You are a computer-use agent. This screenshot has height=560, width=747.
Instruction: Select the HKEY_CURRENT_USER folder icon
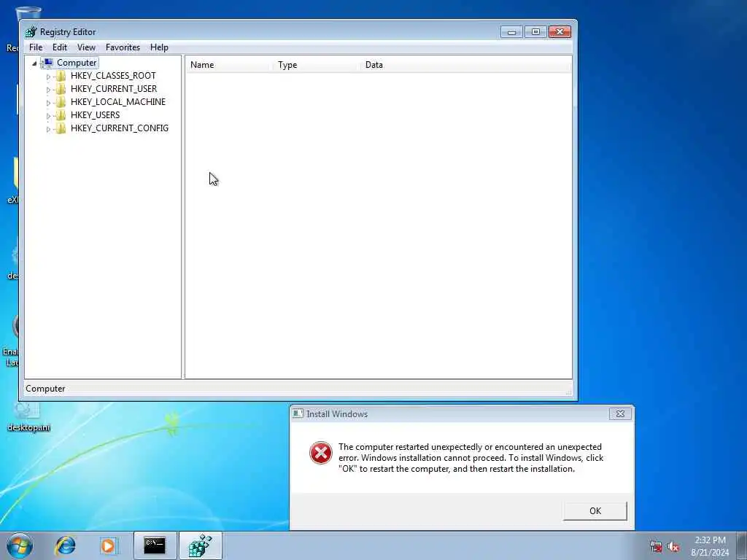61,88
